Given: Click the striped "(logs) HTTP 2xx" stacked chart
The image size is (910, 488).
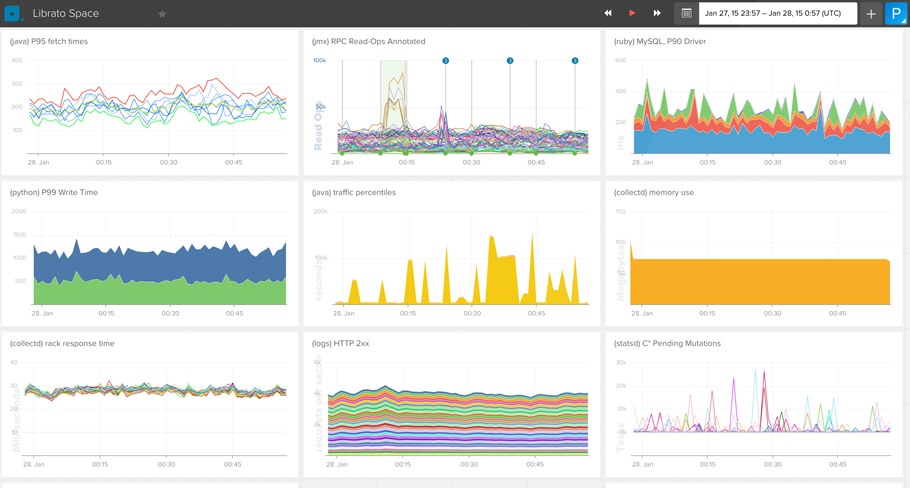Looking at the screenshot, I should click(458, 420).
